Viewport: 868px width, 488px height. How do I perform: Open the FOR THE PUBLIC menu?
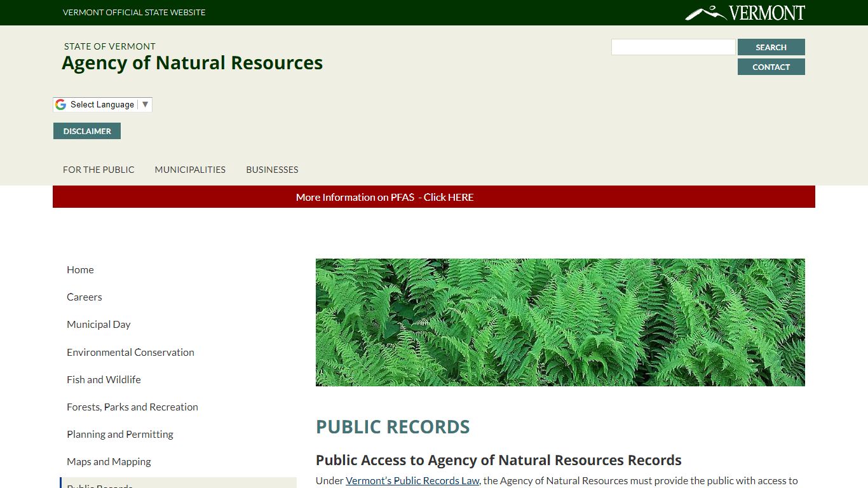tap(98, 170)
